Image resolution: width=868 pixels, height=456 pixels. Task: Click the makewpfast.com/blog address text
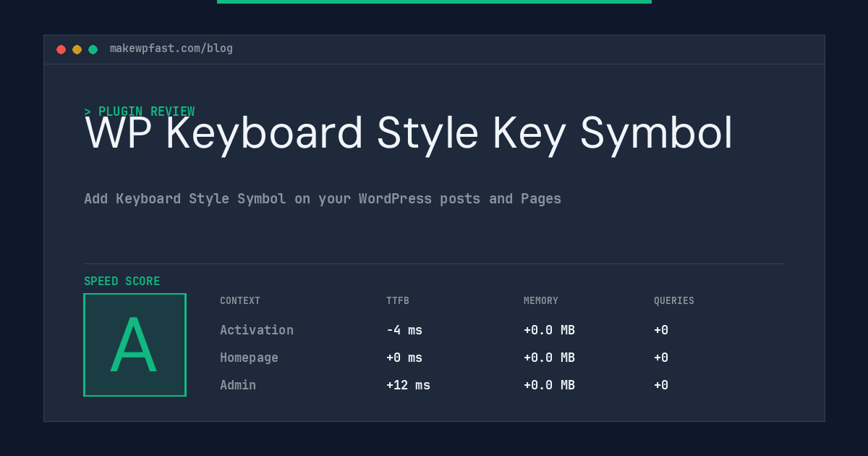point(171,48)
